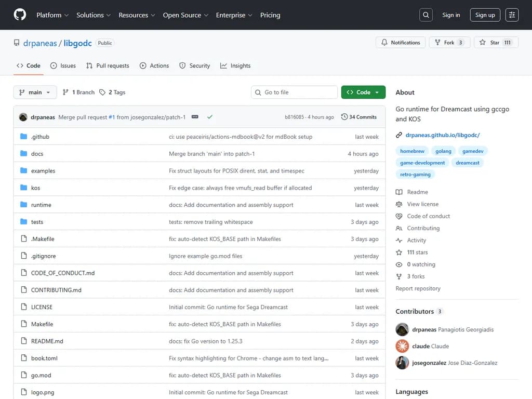Click the 34 Commits history icon
This screenshot has width=532, height=399.
pos(344,117)
